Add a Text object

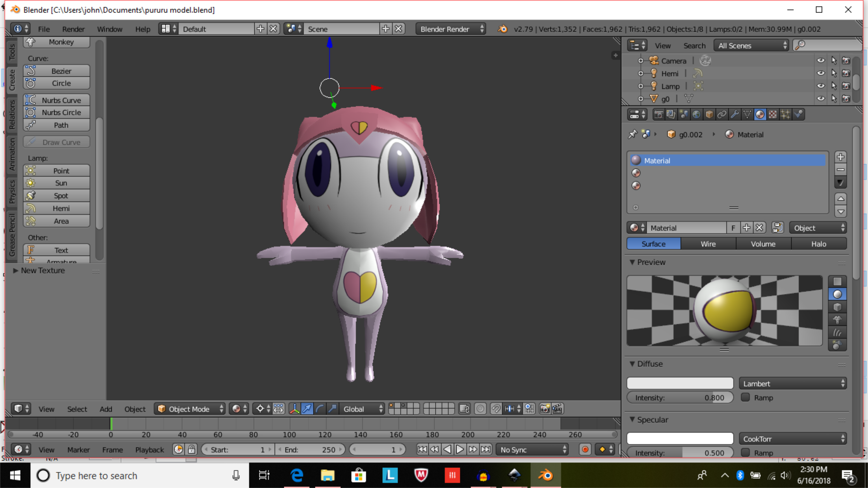click(57, 250)
